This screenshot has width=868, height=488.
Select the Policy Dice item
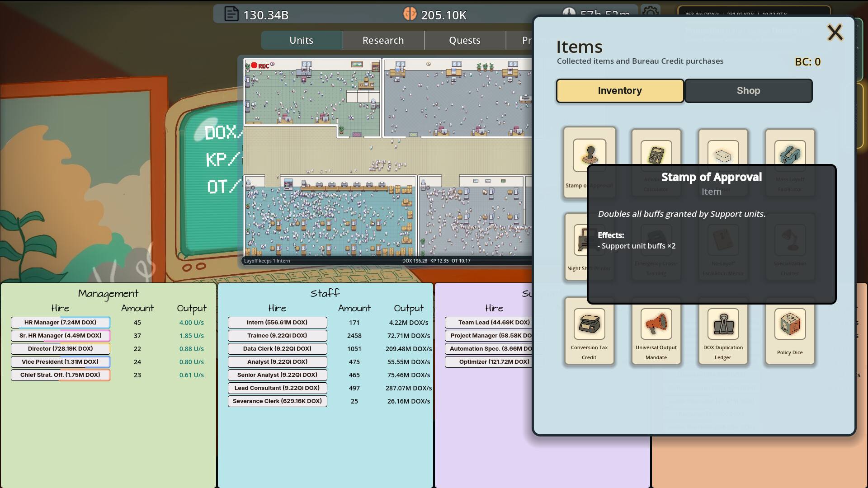click(790, 331)
